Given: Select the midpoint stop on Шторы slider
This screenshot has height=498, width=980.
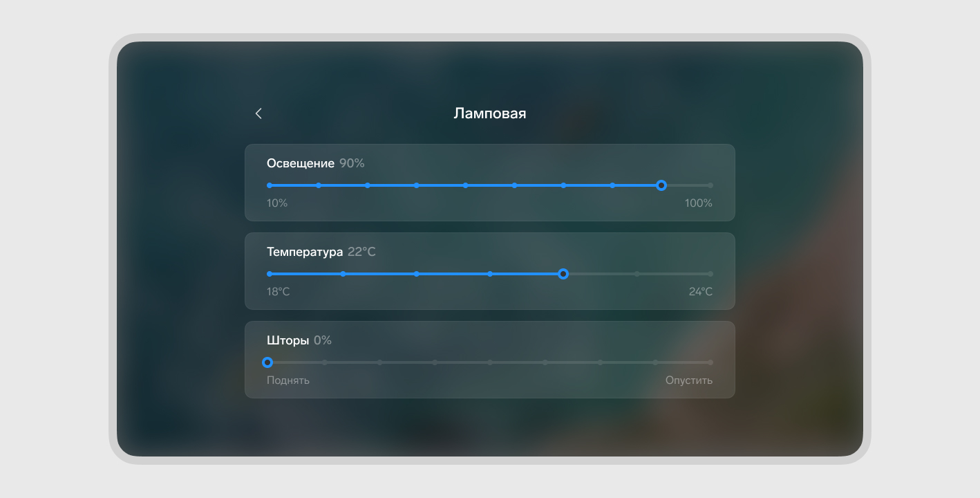Looking at the screenshot, I should click(490, 362).
